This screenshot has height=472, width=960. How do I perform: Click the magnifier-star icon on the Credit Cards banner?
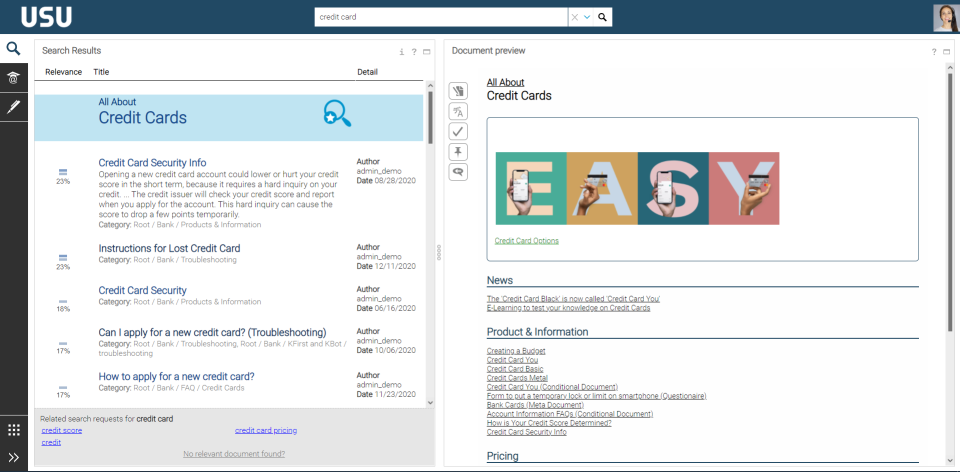click(337, 114)
